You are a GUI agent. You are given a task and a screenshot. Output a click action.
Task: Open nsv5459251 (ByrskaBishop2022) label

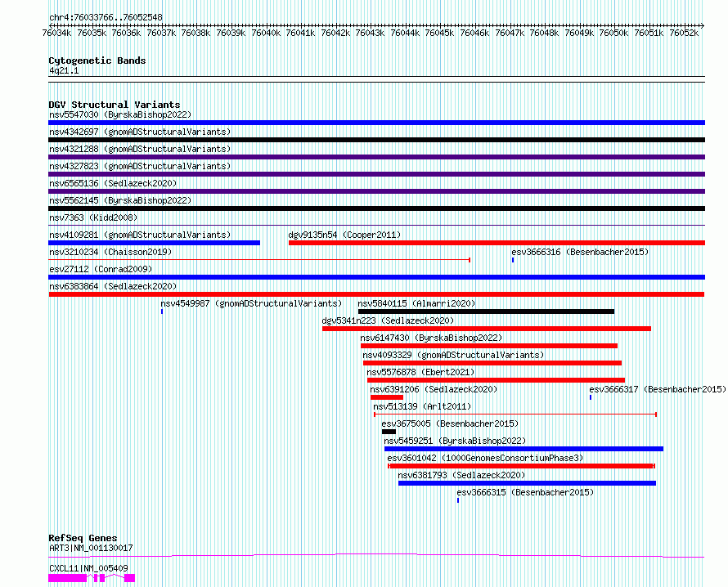pyautogui.click(x=455, y=441)
